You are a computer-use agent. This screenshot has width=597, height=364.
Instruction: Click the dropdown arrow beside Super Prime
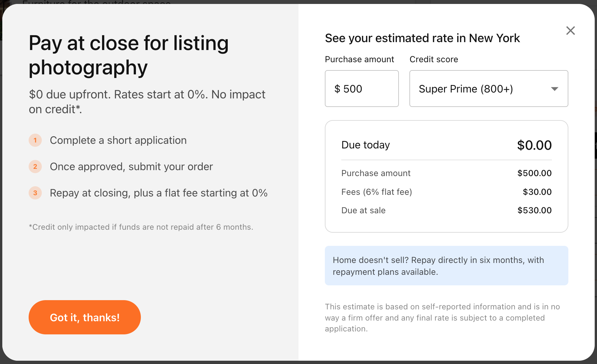point(555,89)
